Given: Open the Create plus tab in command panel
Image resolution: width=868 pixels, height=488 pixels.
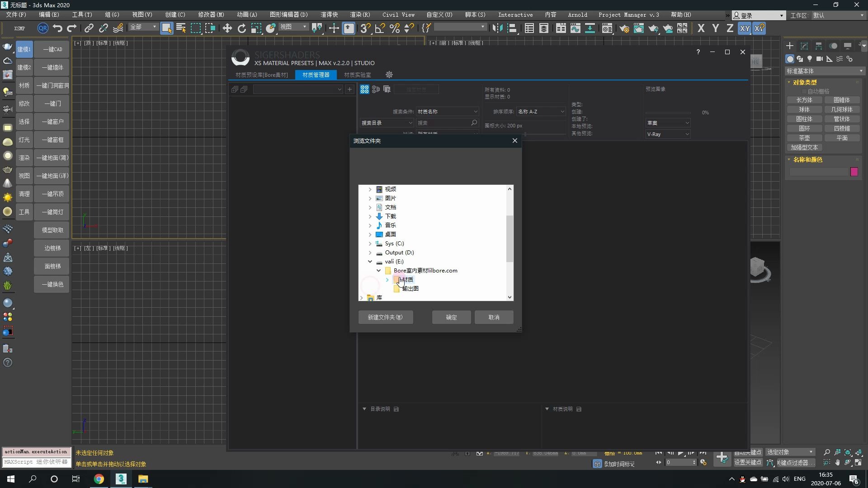Looking at the screenshot, I should [790, 46].
